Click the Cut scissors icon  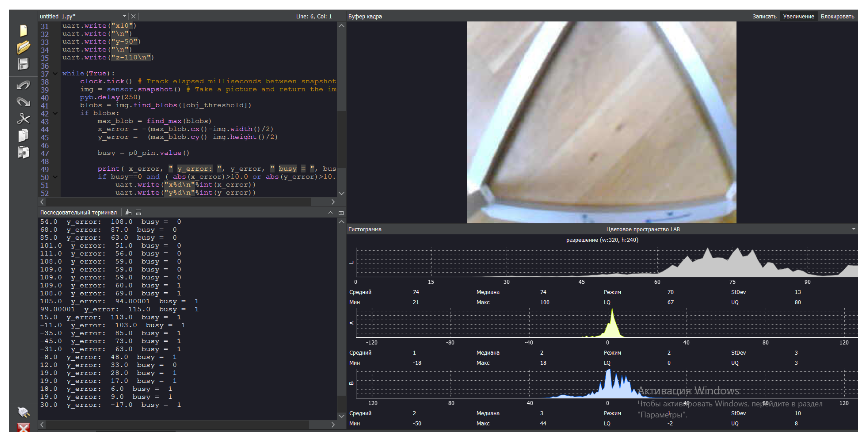pyautogui.click(x=23, y=119)
